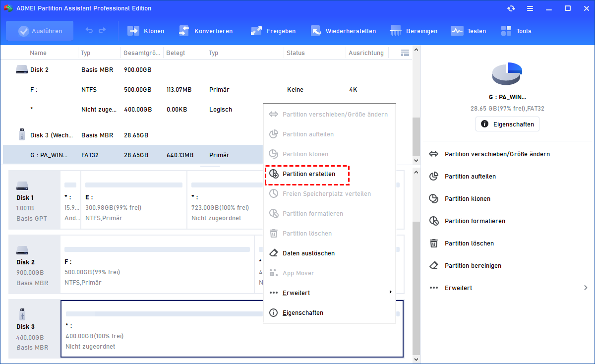
Task: Sort by the Status column header
Action: point(296,53)
